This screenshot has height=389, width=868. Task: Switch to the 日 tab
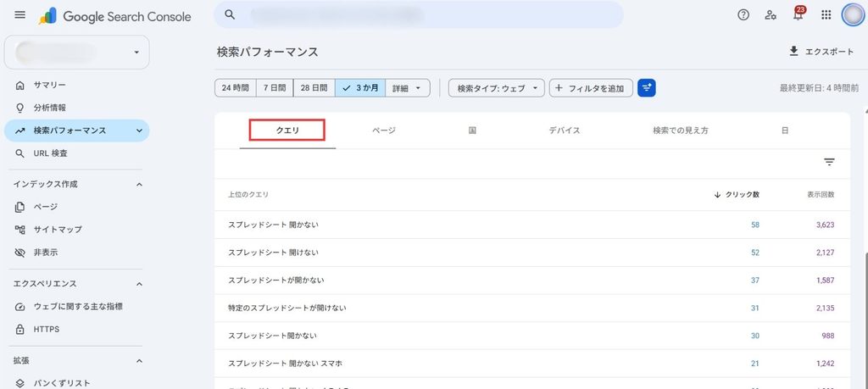[x=785, y=131]
